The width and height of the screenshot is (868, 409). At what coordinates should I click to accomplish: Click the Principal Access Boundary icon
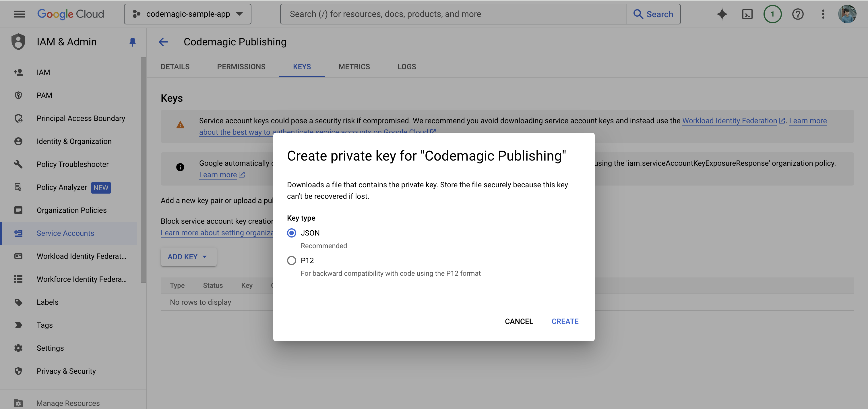pyautogui.click(x=18, y=118)
